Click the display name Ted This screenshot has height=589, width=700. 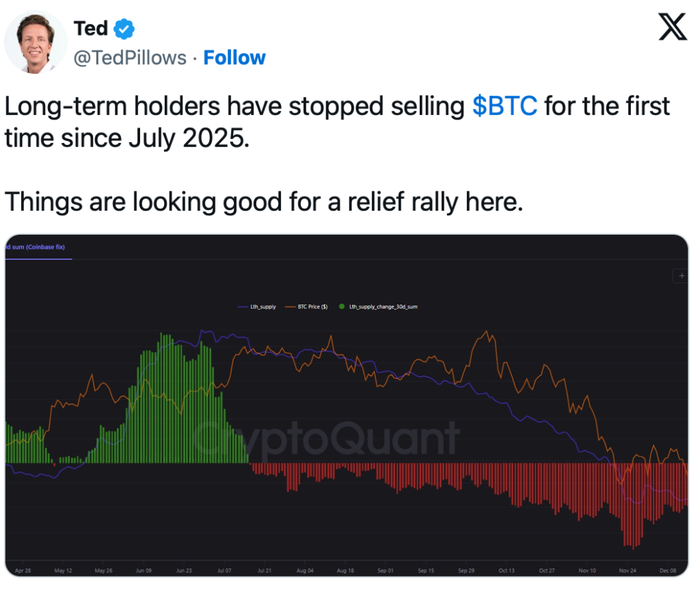pos(90,29)
